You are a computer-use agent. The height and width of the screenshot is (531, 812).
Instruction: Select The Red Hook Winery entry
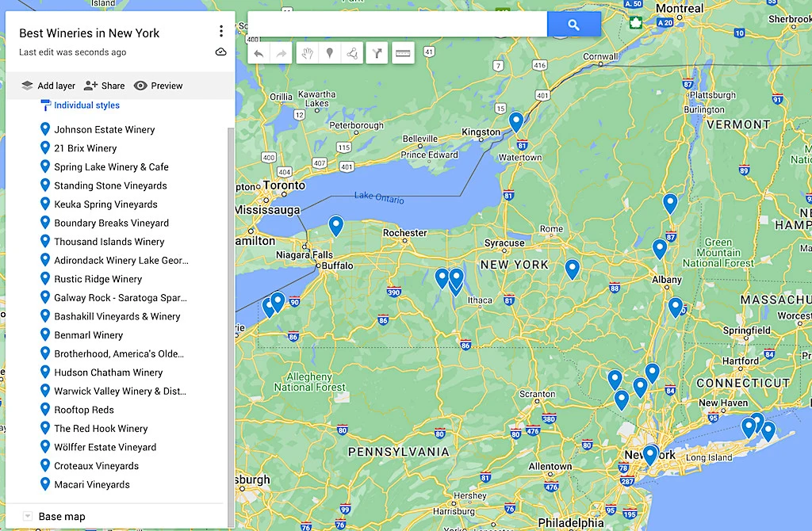tap(101, 428)
